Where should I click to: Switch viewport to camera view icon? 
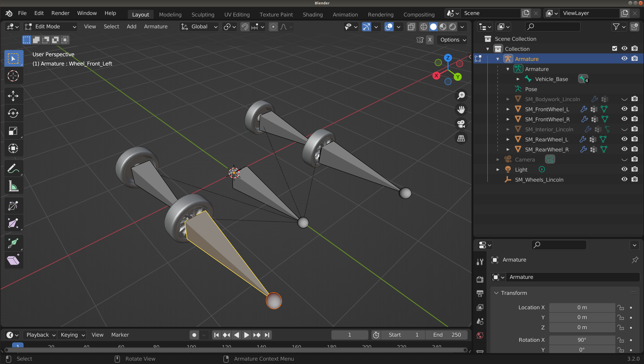[x=461, y=124]
